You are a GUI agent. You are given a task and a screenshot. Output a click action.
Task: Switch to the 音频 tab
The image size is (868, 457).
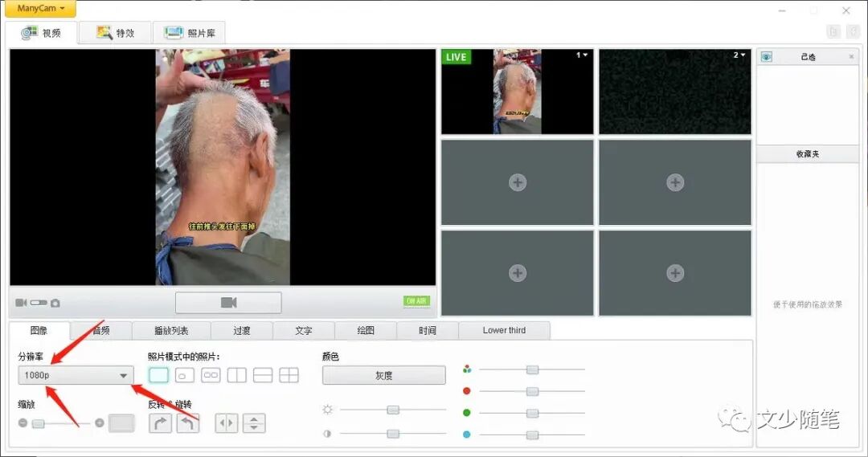(x=101, y=330)
